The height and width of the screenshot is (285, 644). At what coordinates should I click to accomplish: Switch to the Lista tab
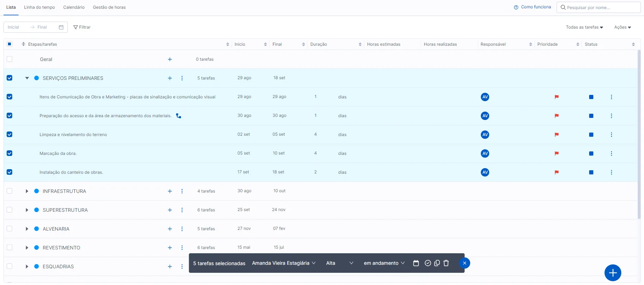tap(11, 7)
